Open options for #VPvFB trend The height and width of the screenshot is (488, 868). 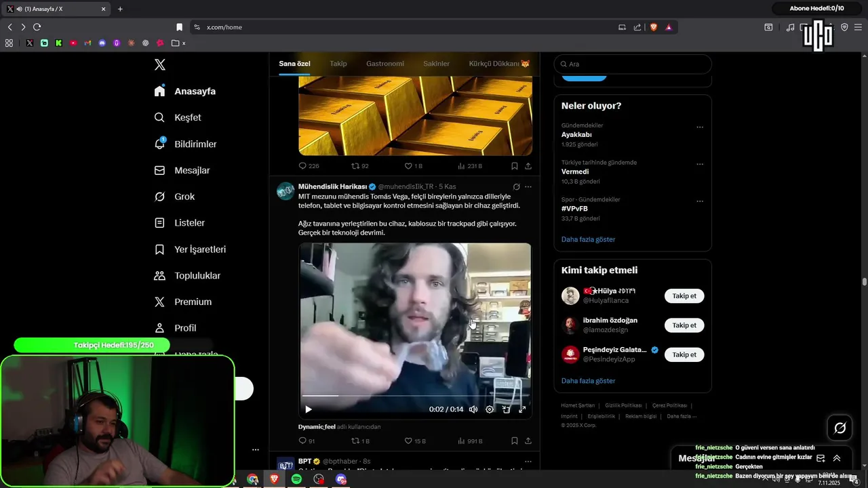700,201
